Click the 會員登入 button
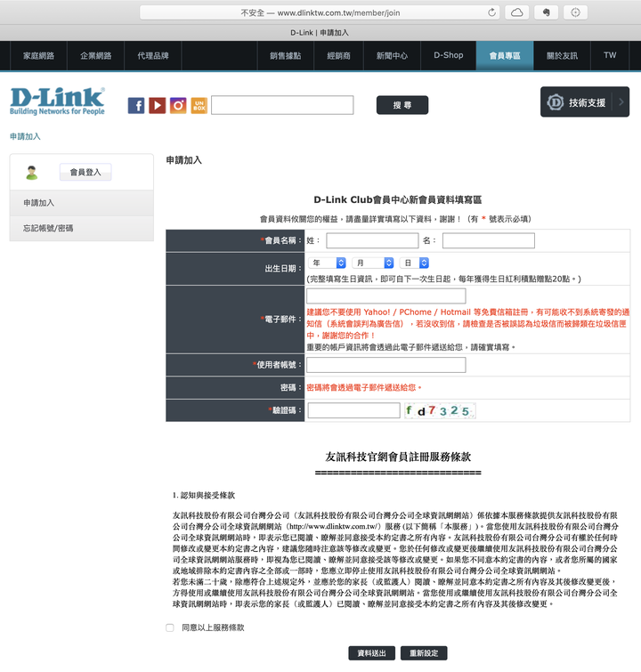 (85, 173)
